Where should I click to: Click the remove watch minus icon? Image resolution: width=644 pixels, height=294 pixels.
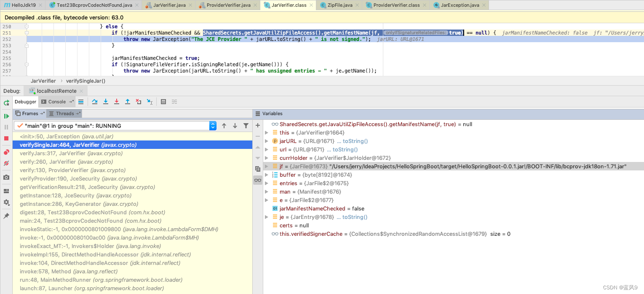click(x=258, y=136)
